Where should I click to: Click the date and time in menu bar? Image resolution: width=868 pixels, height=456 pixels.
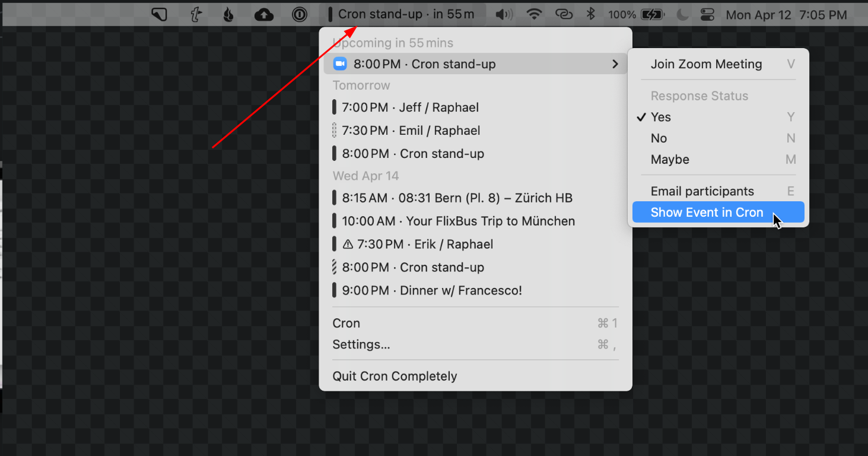786,14
